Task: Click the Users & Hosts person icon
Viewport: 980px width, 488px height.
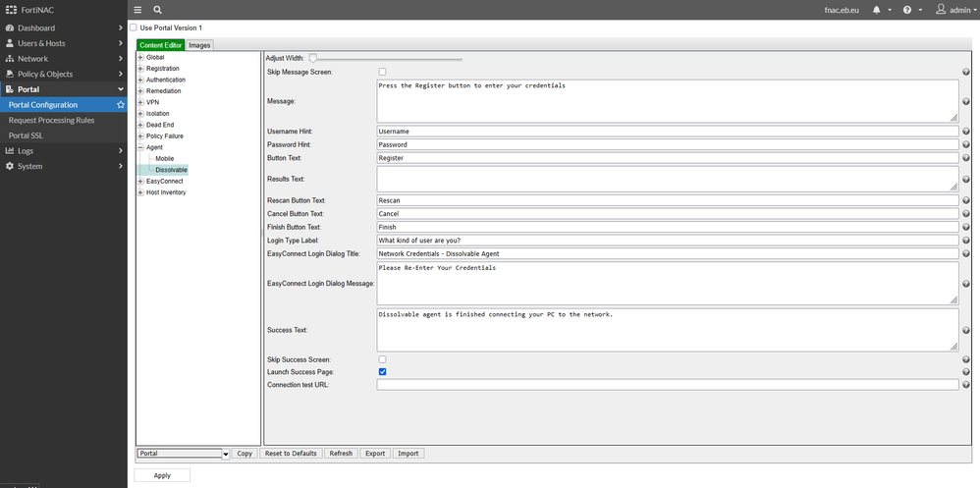Action: (10, 43)
